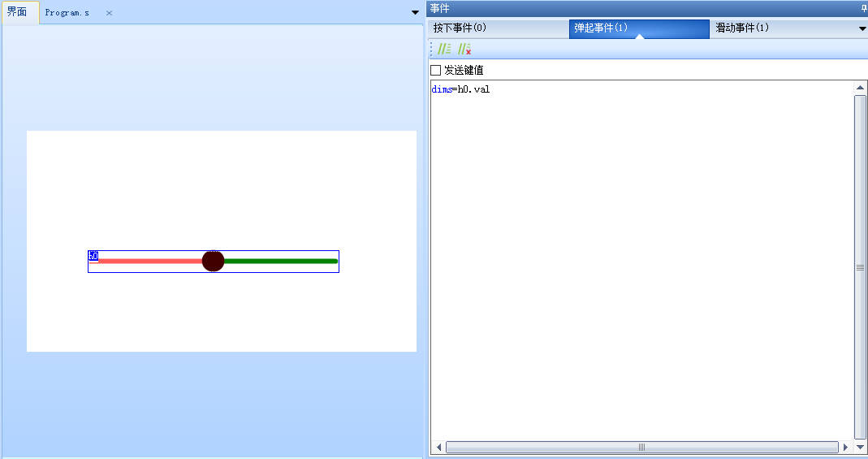Click the dims=h0.val code line

pyautogui.click(x=461, y=89)
